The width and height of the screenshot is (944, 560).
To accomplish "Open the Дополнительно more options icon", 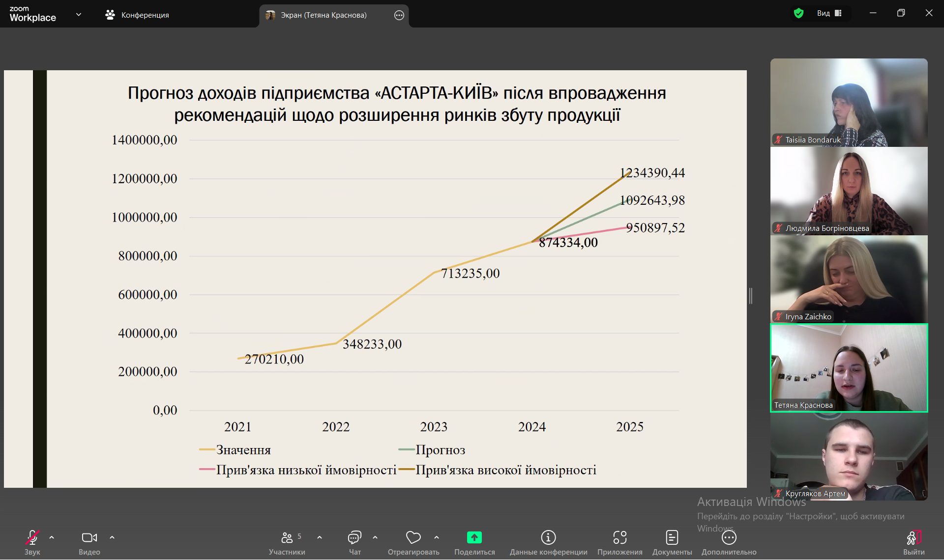I will click(x=729, y=538).
